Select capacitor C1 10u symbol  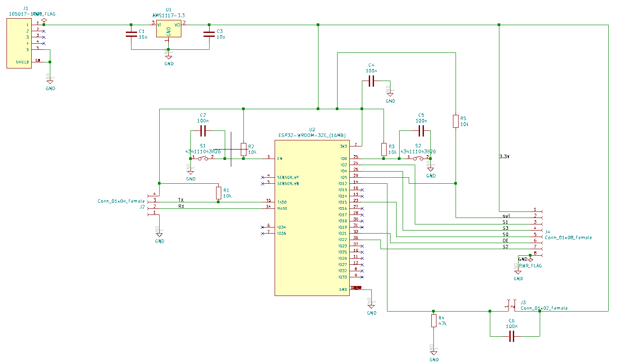coord(131,34)
